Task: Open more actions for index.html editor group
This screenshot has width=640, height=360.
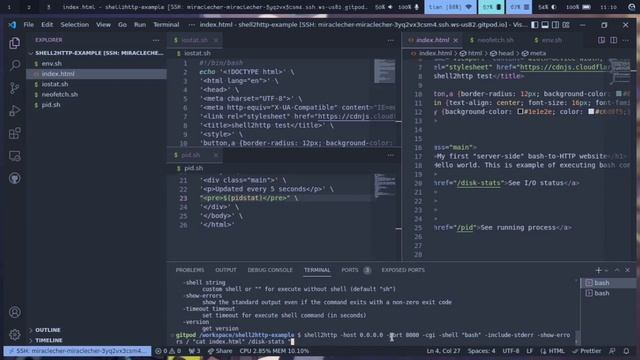Action: (626, 40)
